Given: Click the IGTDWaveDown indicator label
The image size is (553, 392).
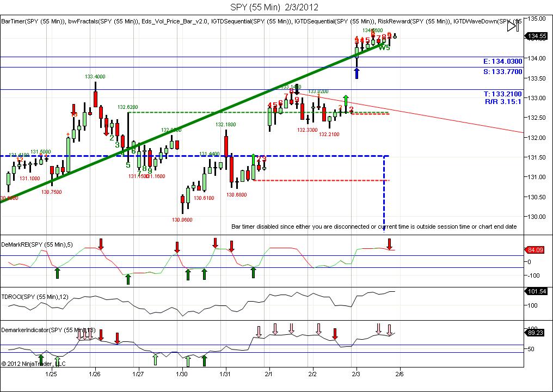Looking at the screenshot, I should click(487, 22).
